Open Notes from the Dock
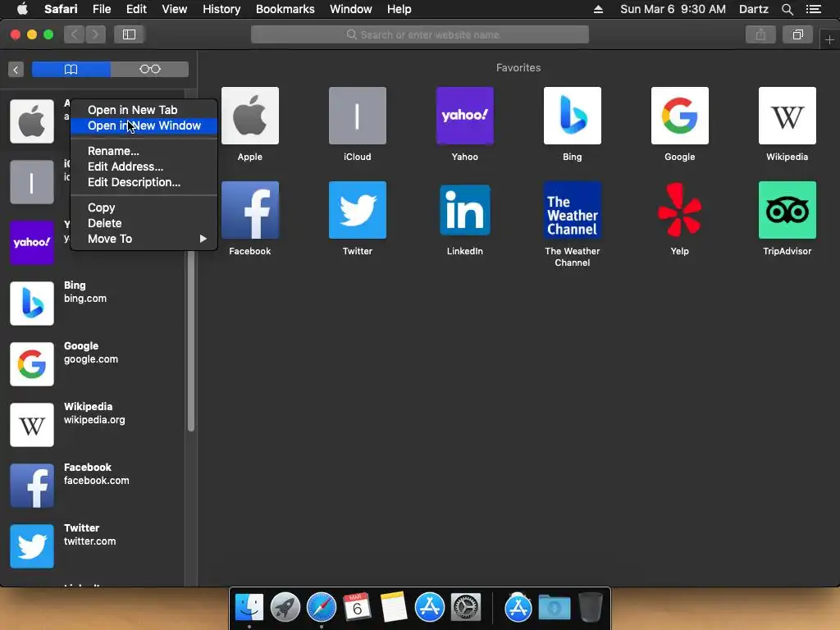 point(393,608)
